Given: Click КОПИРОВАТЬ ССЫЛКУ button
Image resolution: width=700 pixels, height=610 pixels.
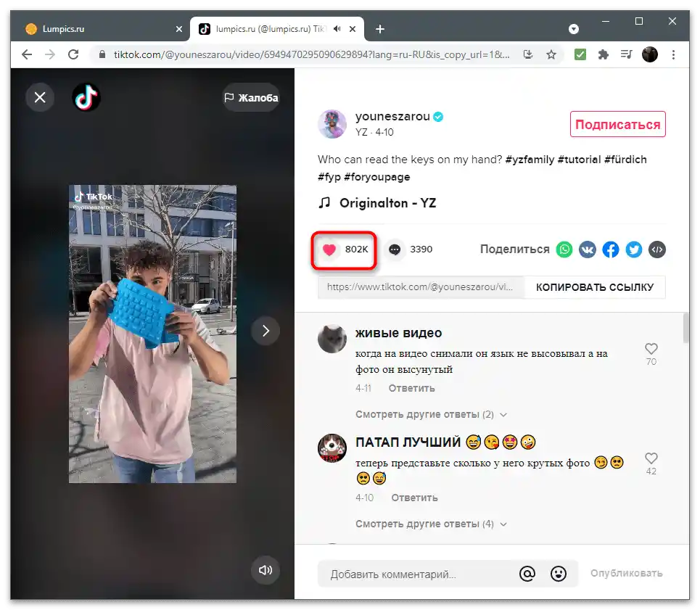Looking at the screenshot, I should pyautogui.click(x=595, y=287).
